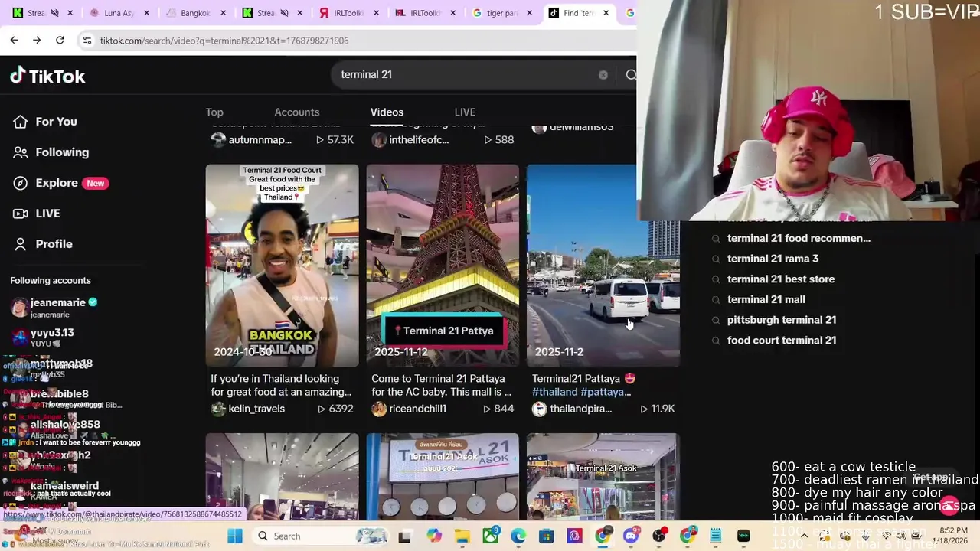
Task: Open kelin_travels username link
Action: coord(256,409)
